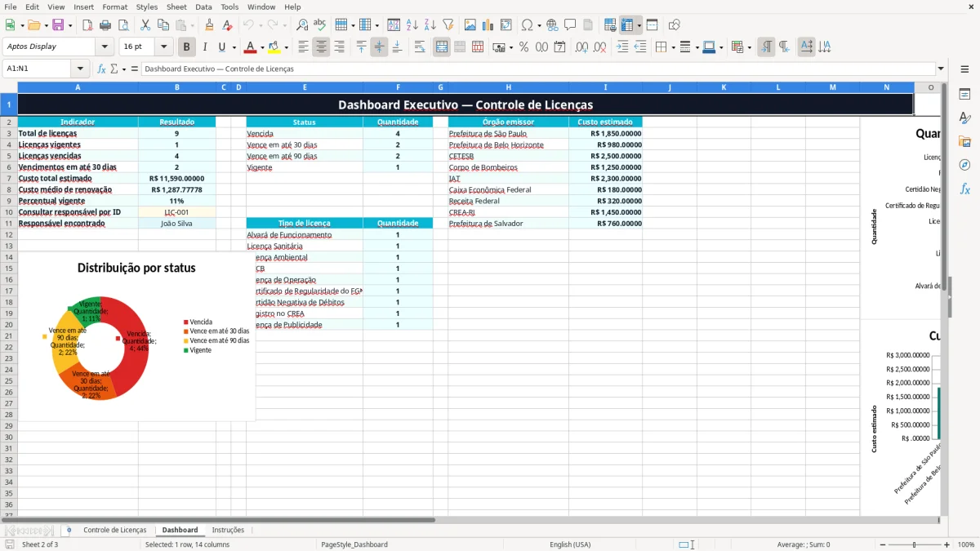The image size is (980, 551).
Task: Toggle Italic formatting
Action: [204, 47]
